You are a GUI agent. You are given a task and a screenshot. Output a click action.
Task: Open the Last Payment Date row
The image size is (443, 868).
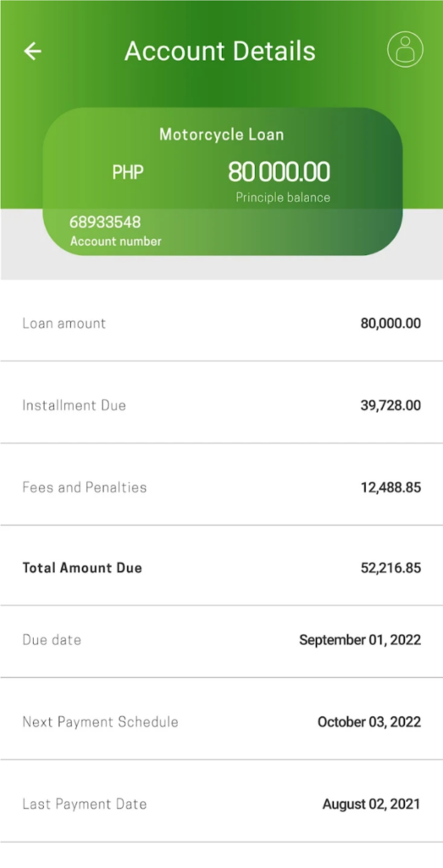point(221,801)
